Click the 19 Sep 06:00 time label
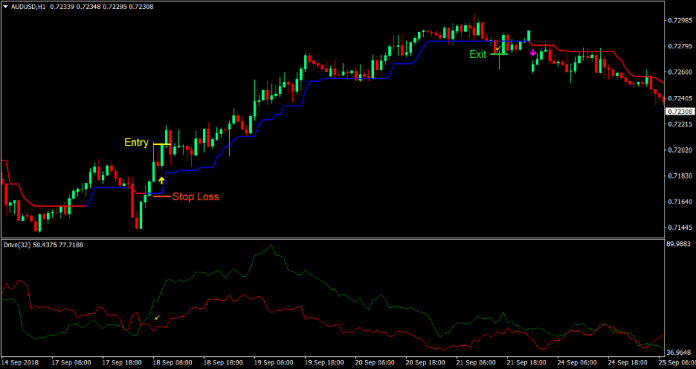Image resolution: width=696 pixels, height=369 pixels. tap(273, 362)
